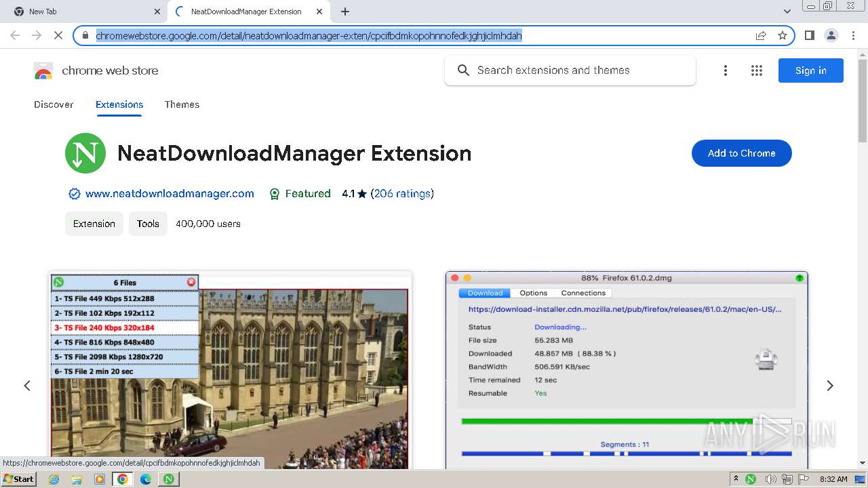Viewport: 868px width, 488px height.
Task: Open the Themes tab
Action: coord(182,104)
